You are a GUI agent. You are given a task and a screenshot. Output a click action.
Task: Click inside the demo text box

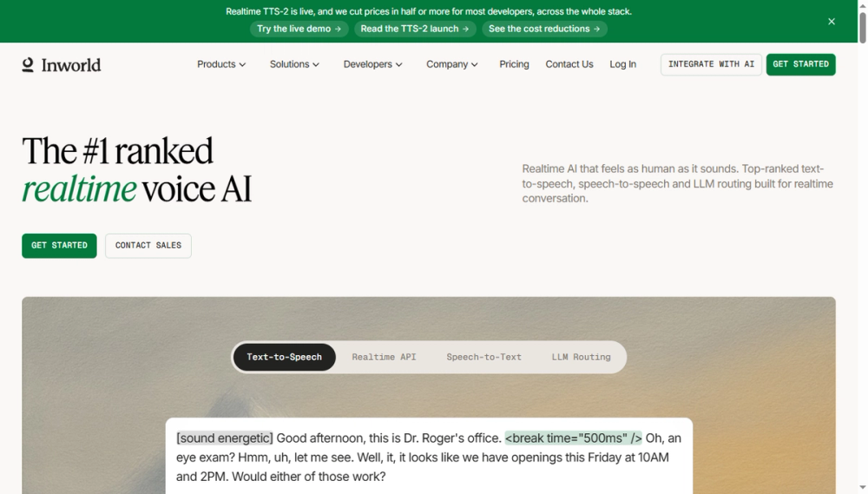[429, 457]
